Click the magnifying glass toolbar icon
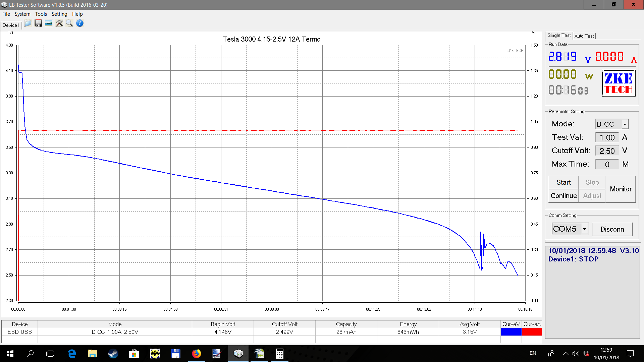Screen dimensions: 644x362 pos(69,23)
